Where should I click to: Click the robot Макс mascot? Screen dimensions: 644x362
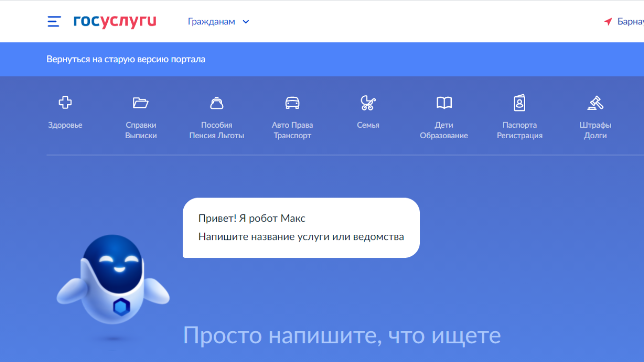[113, 282]
